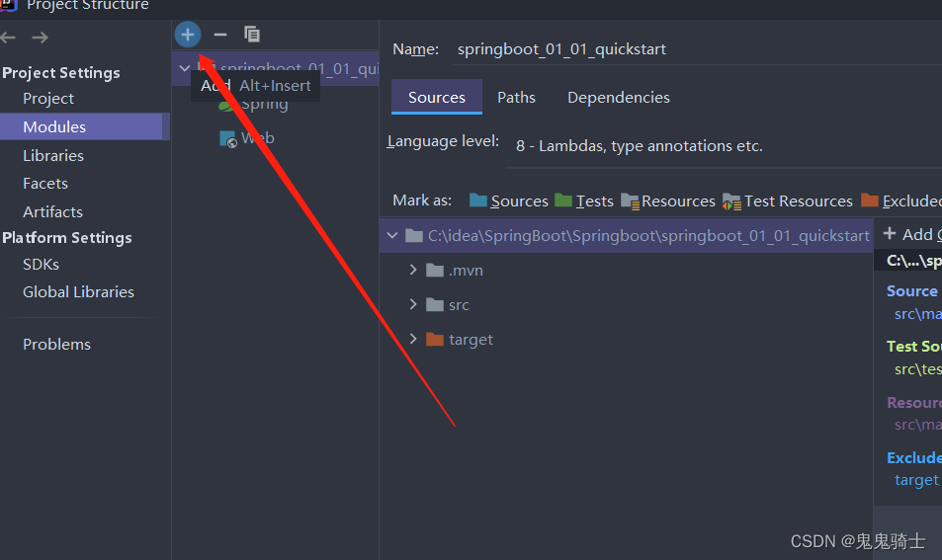
Task: Switch to the Dependencies tab
Action: (x=618, y=97)
